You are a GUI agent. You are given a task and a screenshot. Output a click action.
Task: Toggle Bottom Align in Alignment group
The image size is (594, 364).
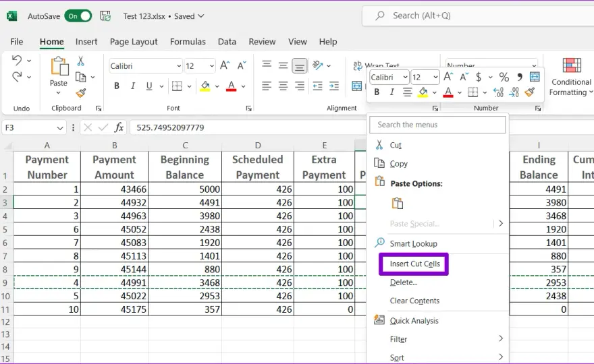coord(299,66)
